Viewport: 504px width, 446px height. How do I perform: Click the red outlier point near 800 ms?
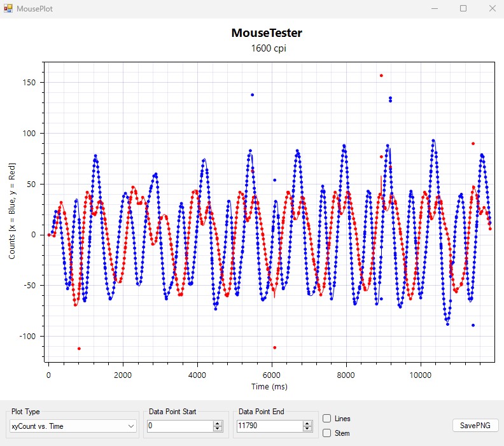79,349
